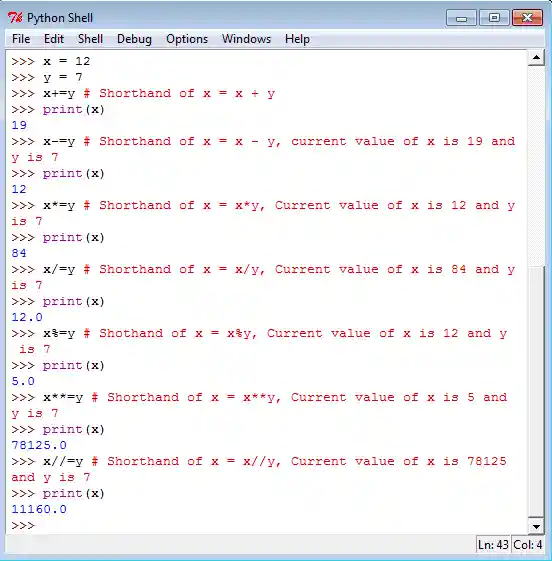The height and width of the screenshot is (561, 552).
Task: Click the output value 5.0
Action: pyautogui.click(x=23, y=381)
